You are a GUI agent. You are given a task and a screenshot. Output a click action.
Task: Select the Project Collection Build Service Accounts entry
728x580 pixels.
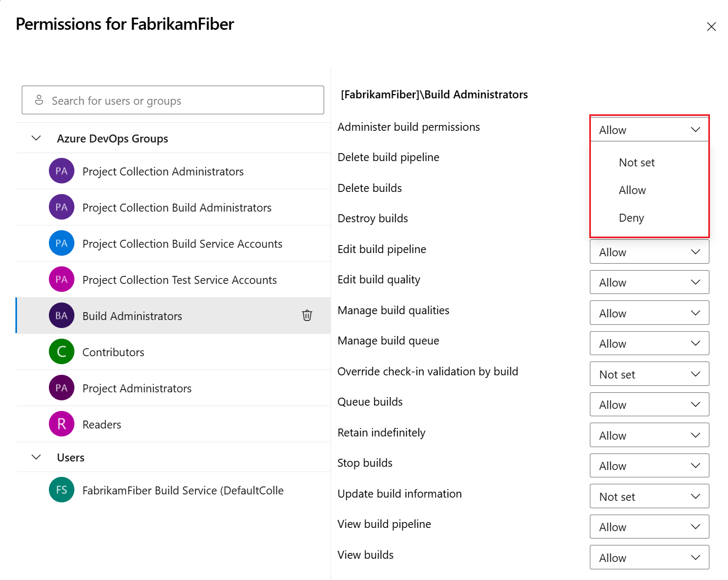(182, 243)
